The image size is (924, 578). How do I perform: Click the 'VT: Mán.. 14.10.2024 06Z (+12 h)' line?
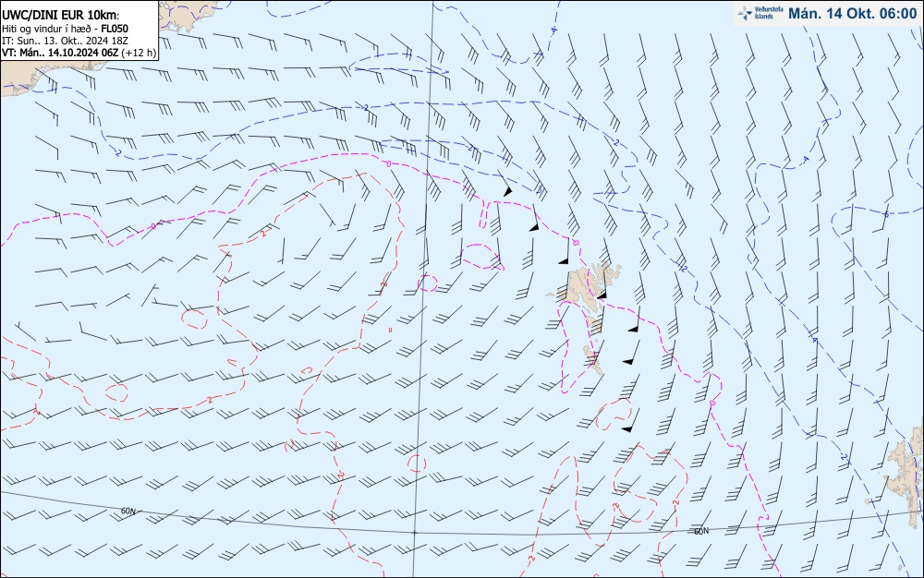(x=79, y=52)
